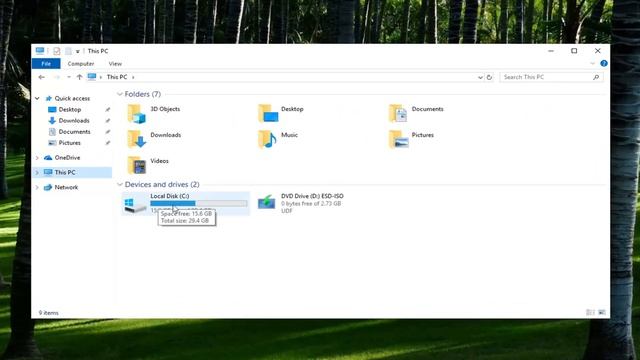
Task: Minimize the This PC window
Action: pos(551,51)
